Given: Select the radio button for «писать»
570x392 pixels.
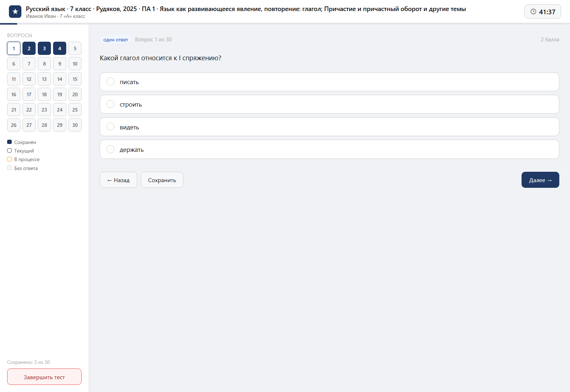Looking at the screenshot, I should coord(110,82).
